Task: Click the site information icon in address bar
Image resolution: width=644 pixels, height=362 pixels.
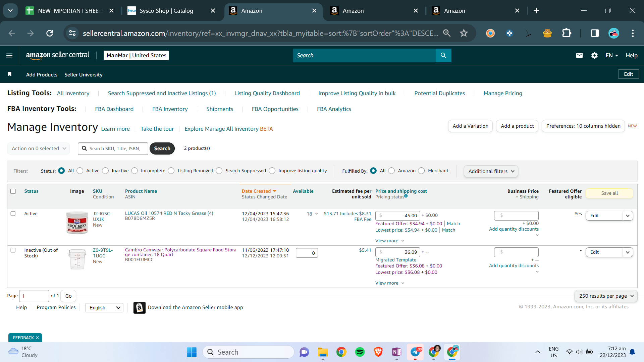Action: 72,33
